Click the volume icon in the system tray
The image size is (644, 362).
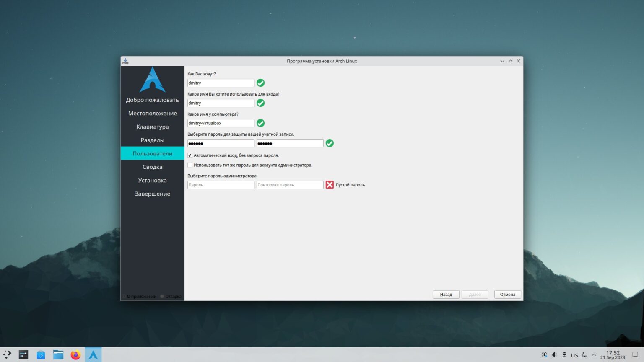(x=554, y=354)
